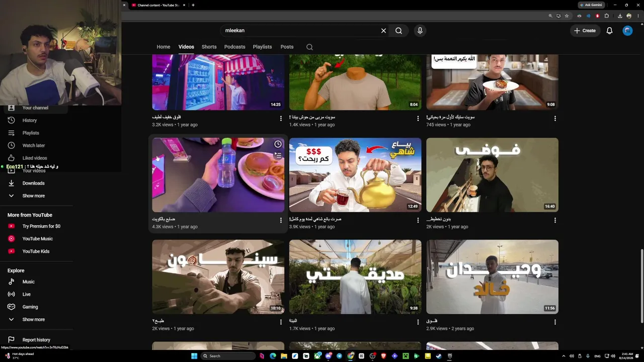Open Report history in sidebar
644x362 pixels.
pos(36,340)
